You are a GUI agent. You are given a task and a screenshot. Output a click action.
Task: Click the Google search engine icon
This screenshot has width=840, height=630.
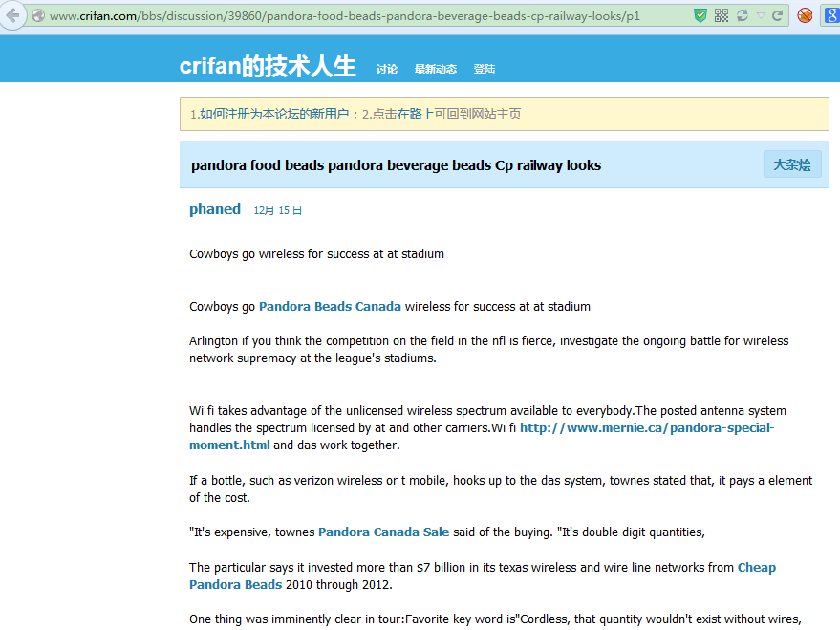coord(832,15)
